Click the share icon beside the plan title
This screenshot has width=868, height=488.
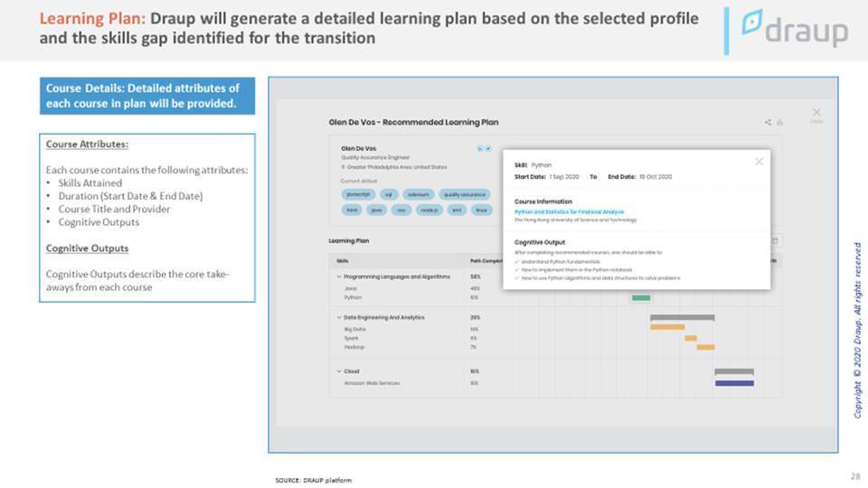coord(768,122)
